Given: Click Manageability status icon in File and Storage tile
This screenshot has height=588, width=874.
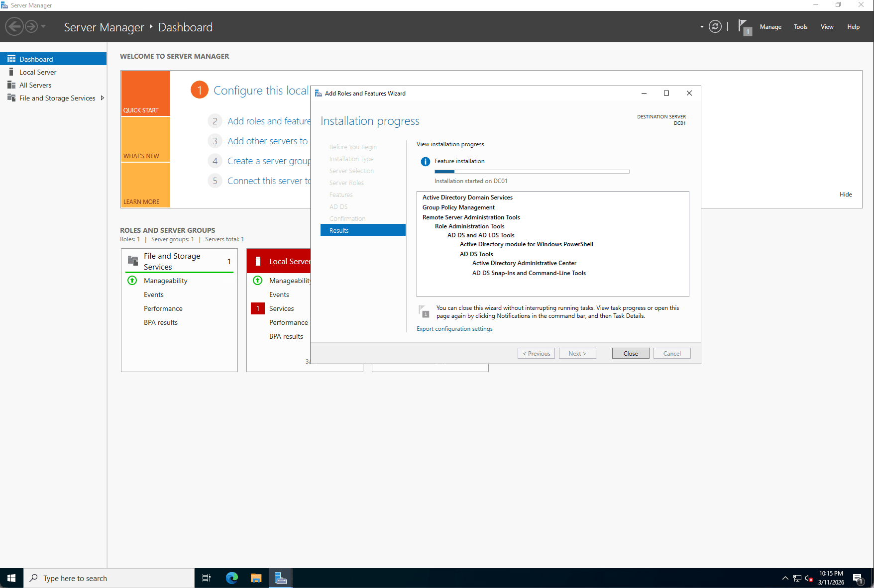Looking at the screenshot, I should tap(132, 281).
